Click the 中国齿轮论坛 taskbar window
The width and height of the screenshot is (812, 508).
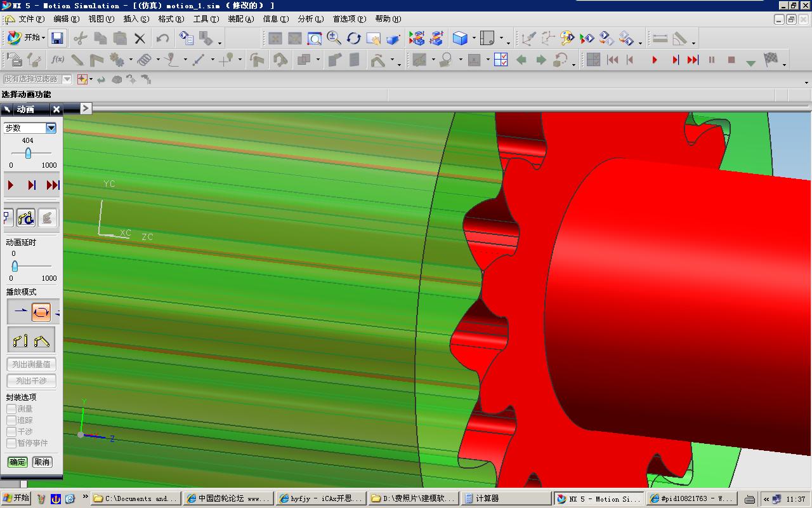pos(228,499)
